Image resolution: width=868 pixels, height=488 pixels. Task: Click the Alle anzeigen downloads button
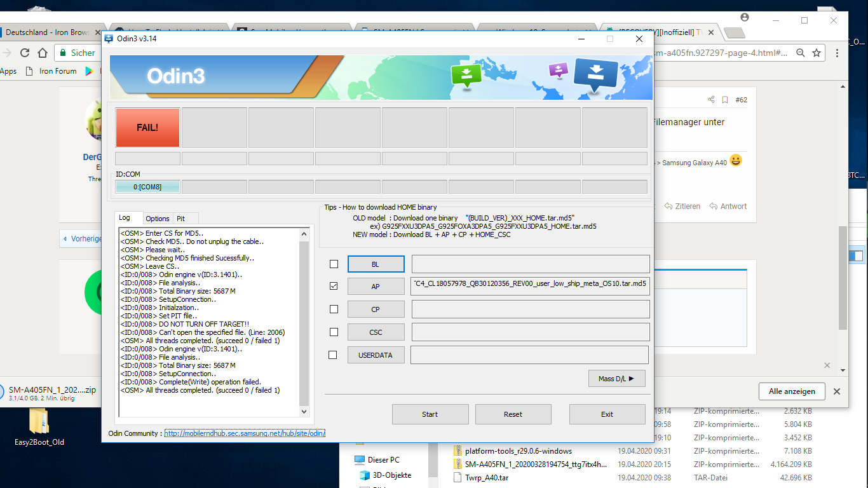click(792, 391)
